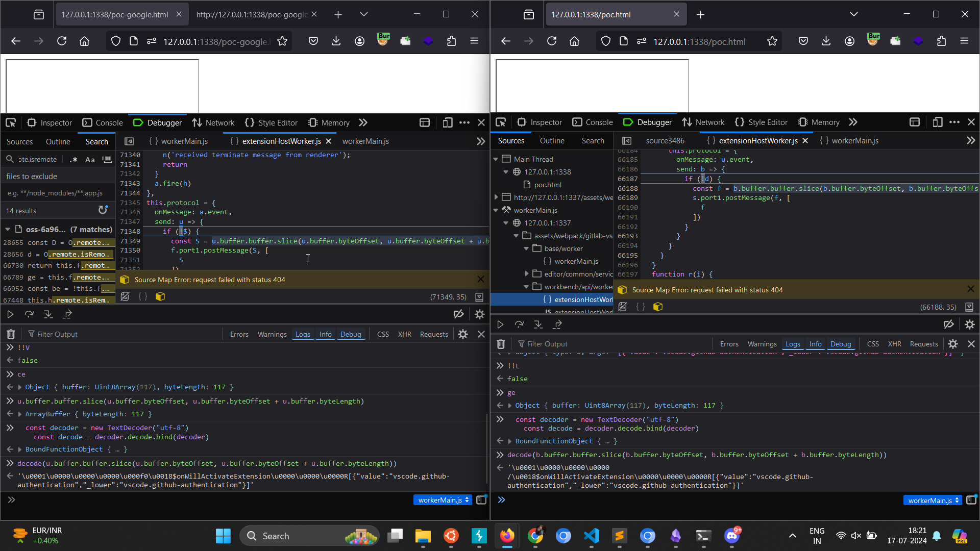Close the split console in right DevTools
Image resolution: width=980 pixels, height=551 pixels.
tap(971, 344)
